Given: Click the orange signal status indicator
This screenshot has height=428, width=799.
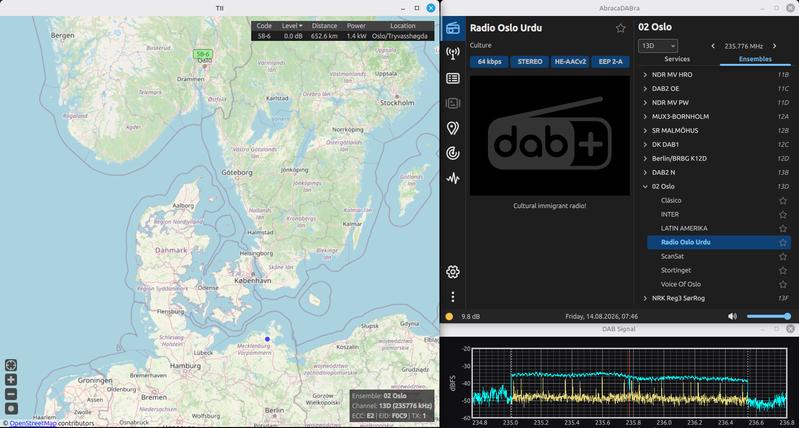Looking at the screenshot, I should pyautogui.click(x=449, y=316).
